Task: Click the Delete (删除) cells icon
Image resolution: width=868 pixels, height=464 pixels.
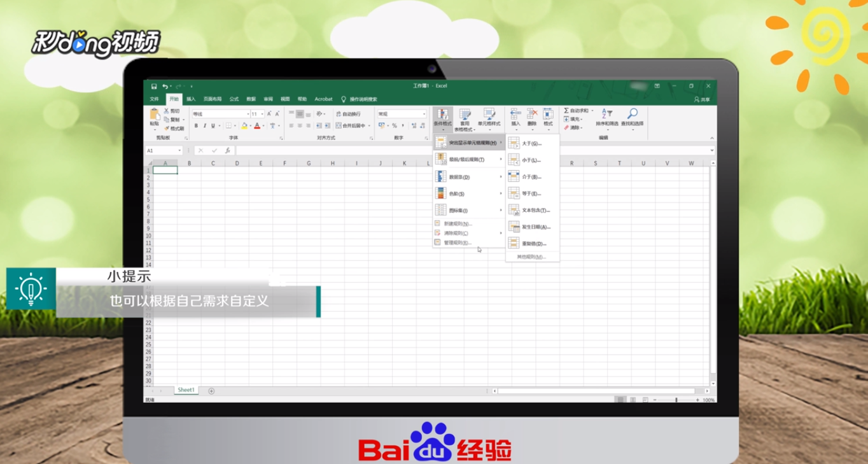Action: point(532,115)
